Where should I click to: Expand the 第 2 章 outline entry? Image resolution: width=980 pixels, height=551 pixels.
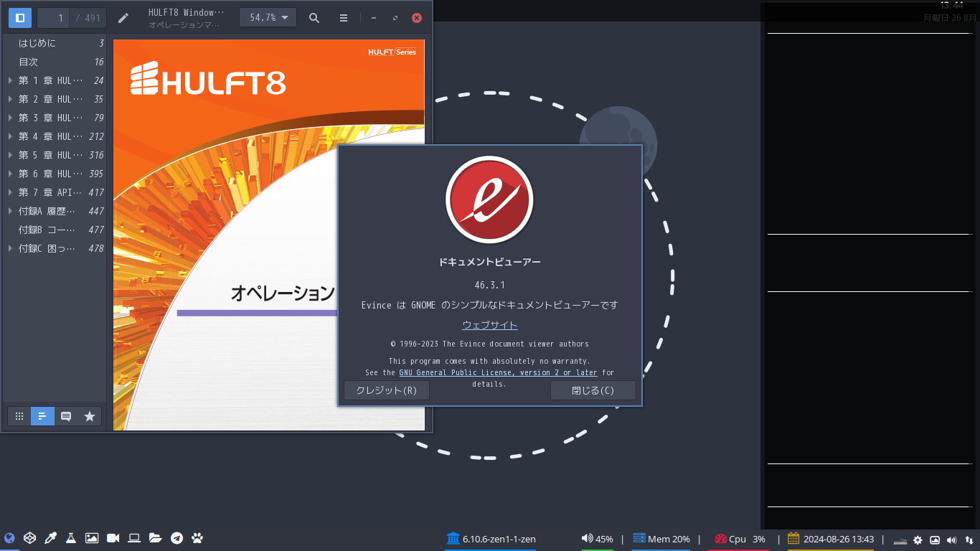10,99
